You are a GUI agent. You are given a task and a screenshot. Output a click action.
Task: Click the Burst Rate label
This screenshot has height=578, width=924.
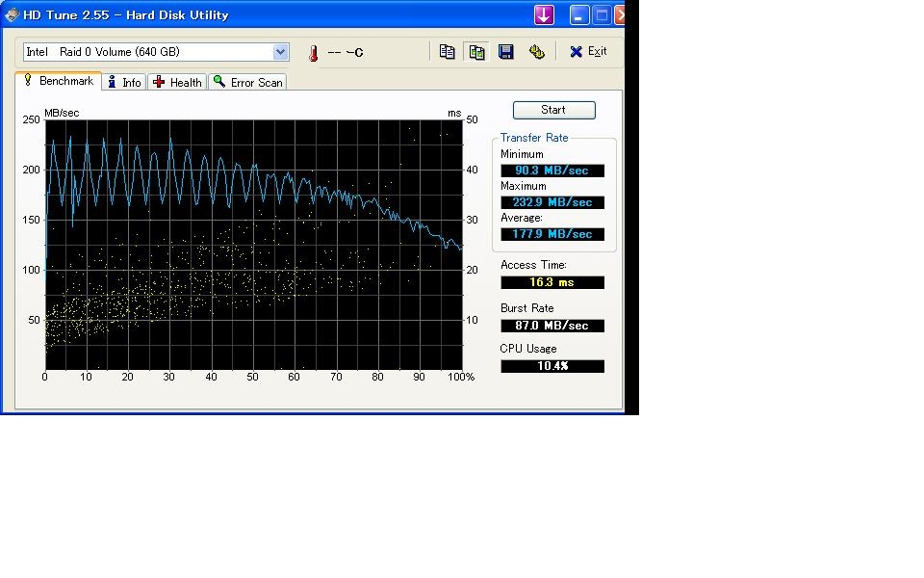click(526, 308)
